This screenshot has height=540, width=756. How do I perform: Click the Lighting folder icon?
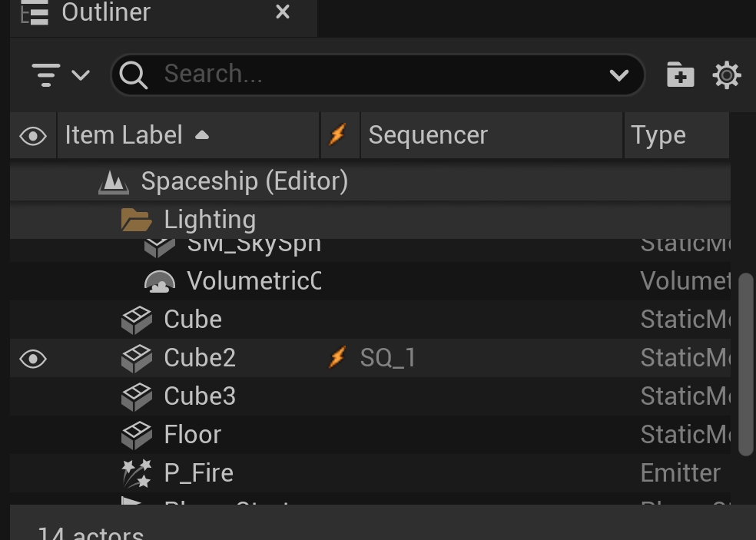(x=137, y=220)
